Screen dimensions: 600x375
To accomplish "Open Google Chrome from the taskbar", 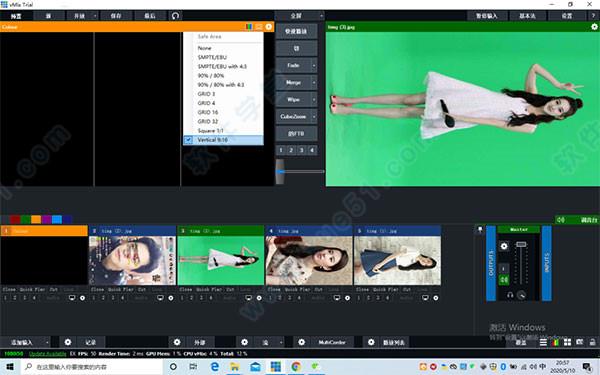I will (x=296, y=367).
